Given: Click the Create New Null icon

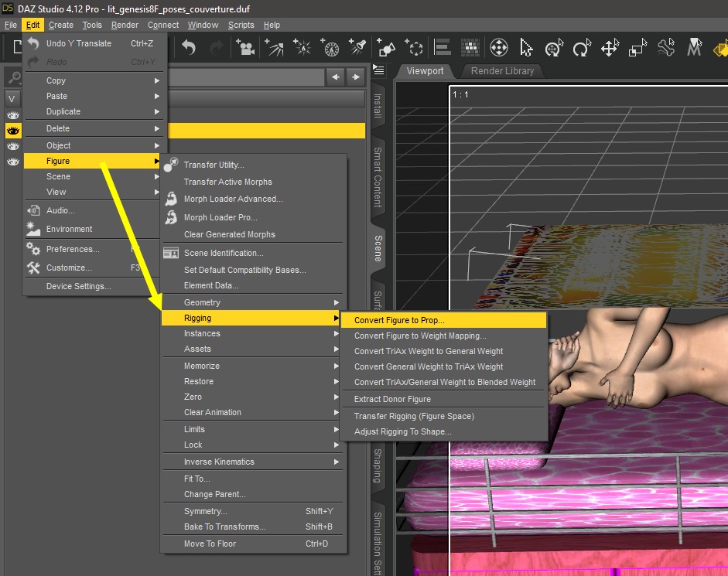Looking at the screenshot, I should coord(414,47).
